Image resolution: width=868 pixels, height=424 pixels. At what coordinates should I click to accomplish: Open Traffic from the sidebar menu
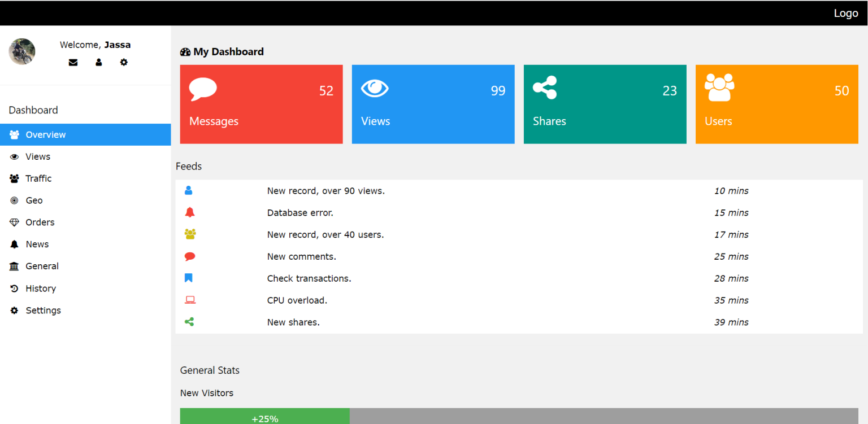tap(38, 178)
